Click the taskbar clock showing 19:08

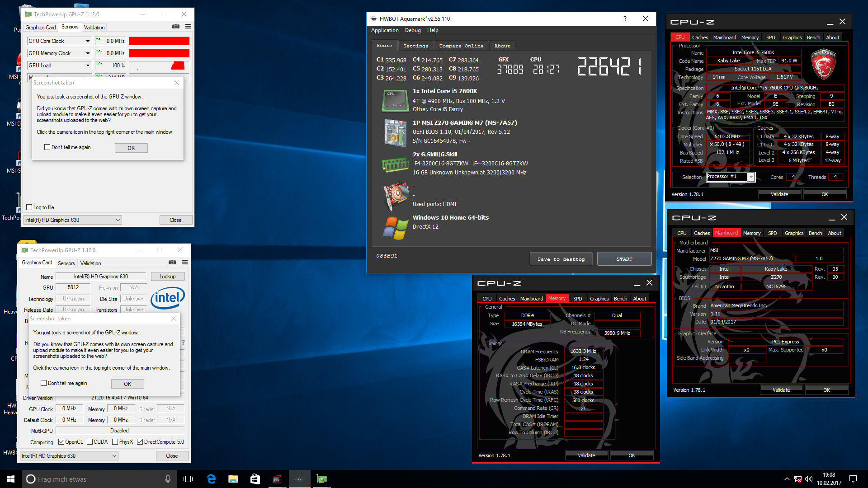(x=829, y=479)
